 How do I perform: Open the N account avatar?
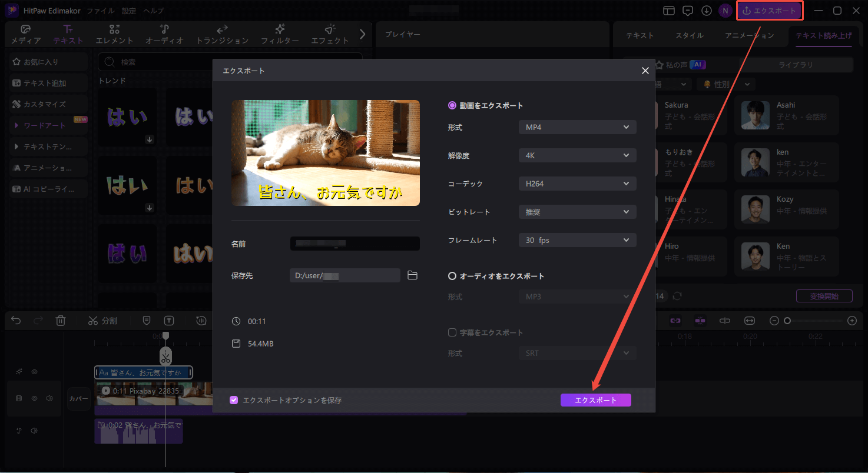click(725, 11)
